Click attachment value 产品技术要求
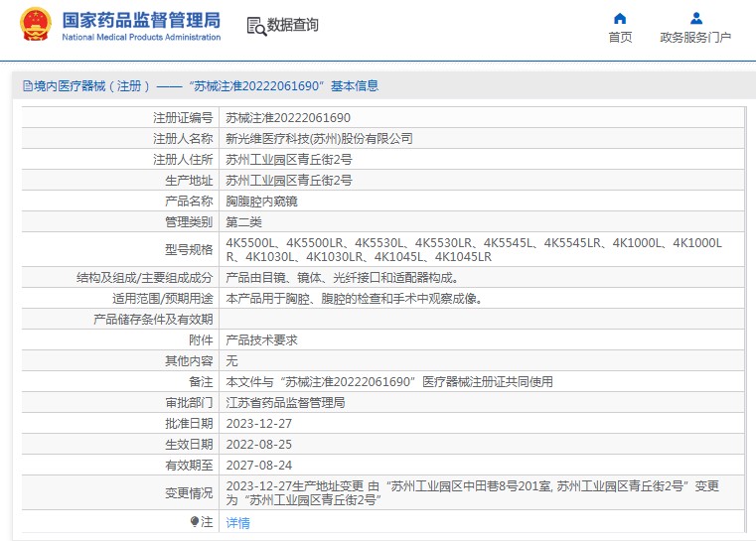Image resolution: width=756 pixels, height=541 pixels. [x=262, y=340]
